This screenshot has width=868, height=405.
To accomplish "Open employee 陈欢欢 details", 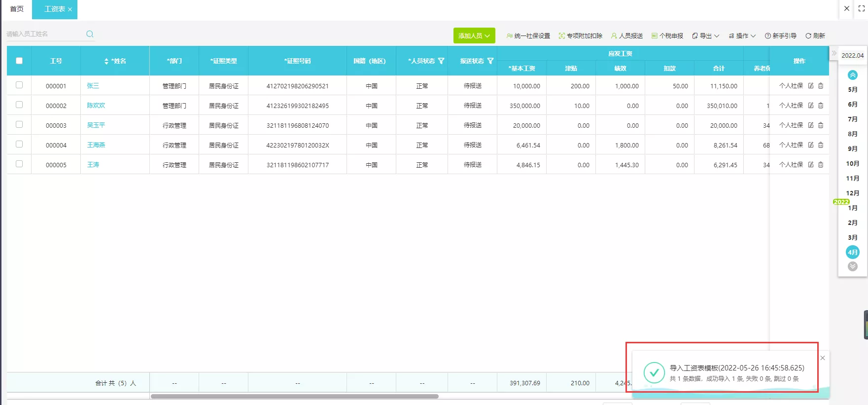I will [x=96, y=106].
